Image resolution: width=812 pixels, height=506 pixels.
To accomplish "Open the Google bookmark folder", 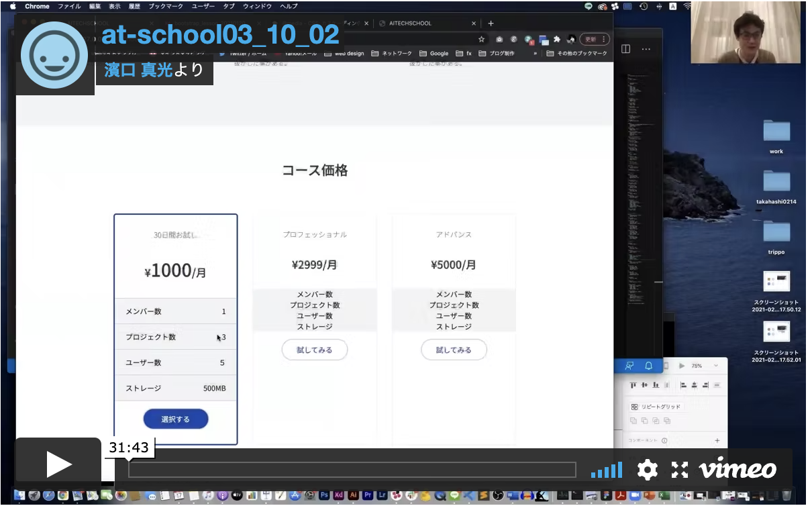I will coord(434,53).
